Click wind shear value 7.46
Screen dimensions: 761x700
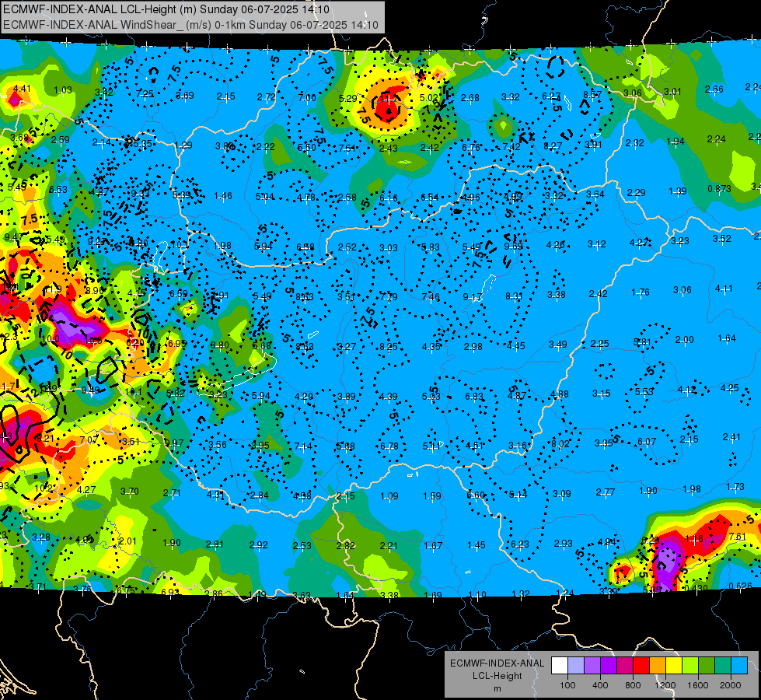[x=431, y=296]
